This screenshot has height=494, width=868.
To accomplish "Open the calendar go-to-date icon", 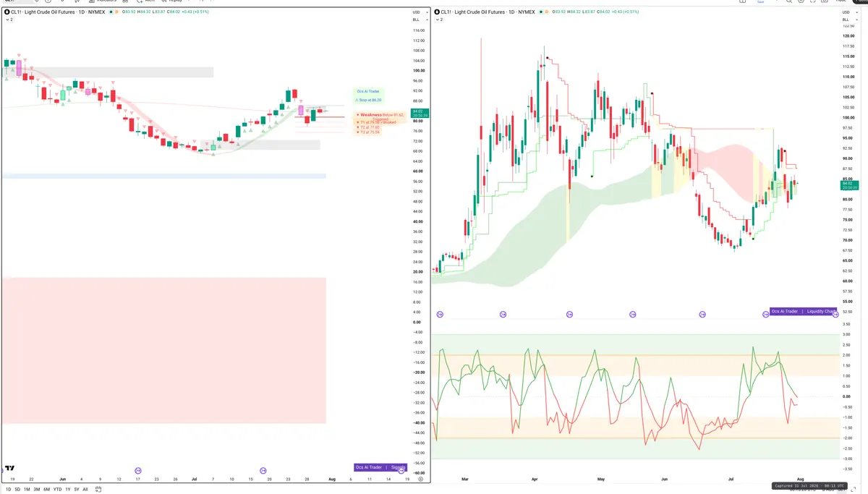I will [x=97, y=489].
